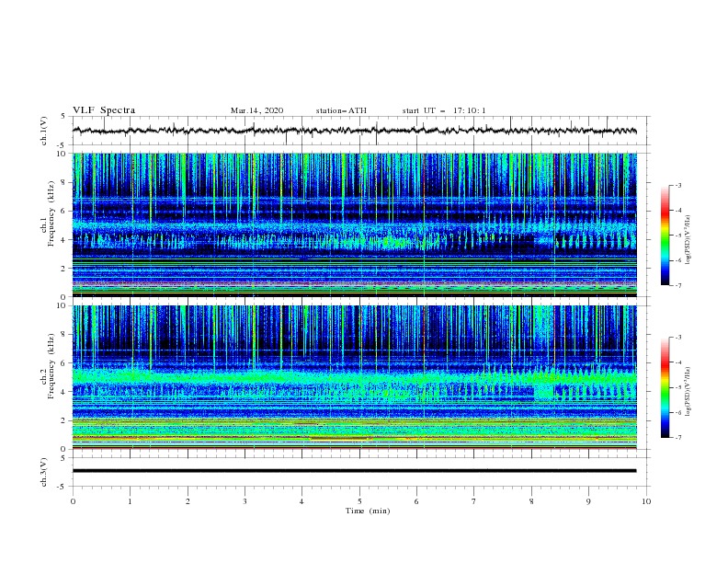Click time axis tick label "4"

(x=301, y=501)
